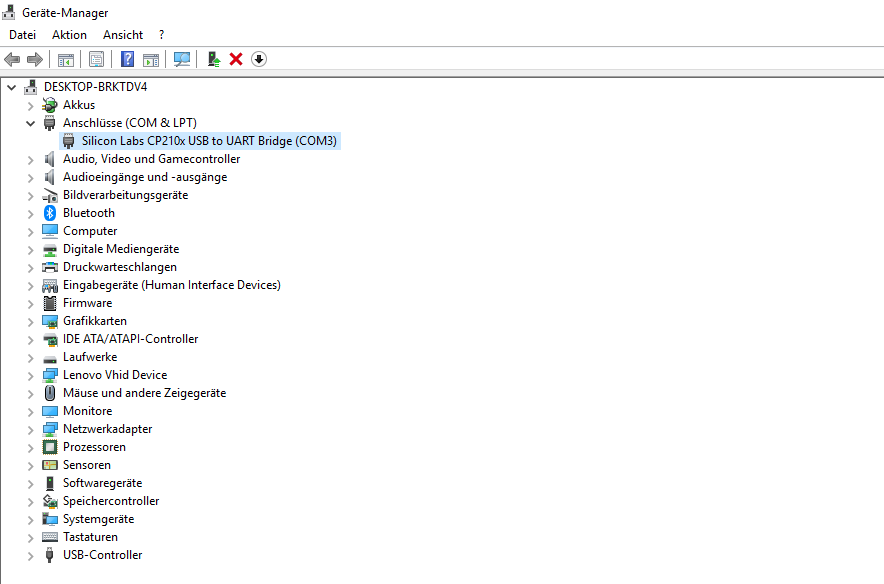Image resolution: width=884 pixels, height=584 pixels.
Task: Click the Sensoren icon
Action: pyautogui.click(x=50, y=465)
